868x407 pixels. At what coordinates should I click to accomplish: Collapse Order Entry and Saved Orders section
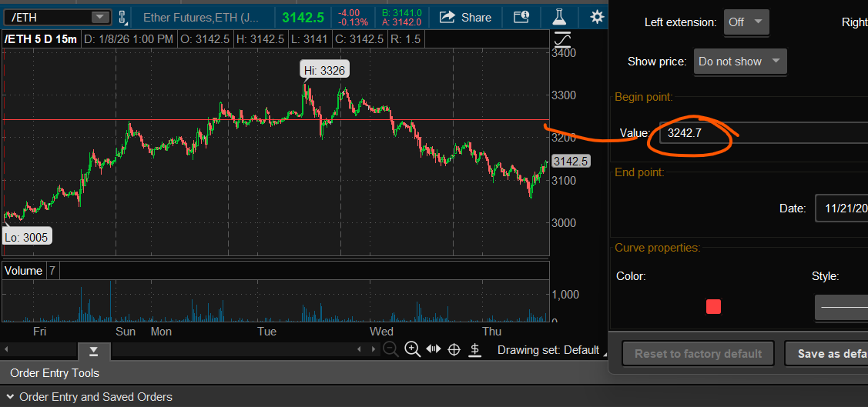point(10,397)
